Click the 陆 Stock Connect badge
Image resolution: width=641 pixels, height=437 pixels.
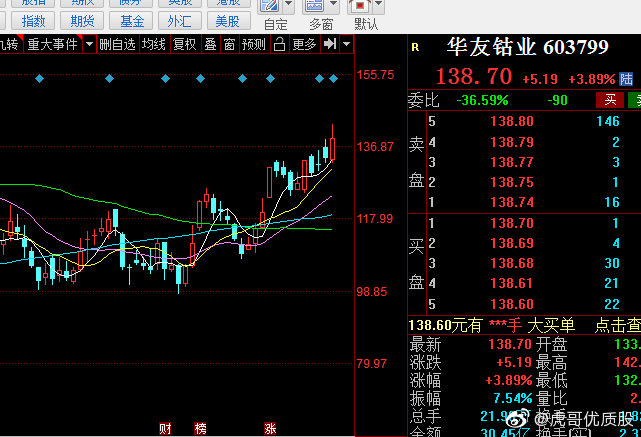[x=626, y=78]
